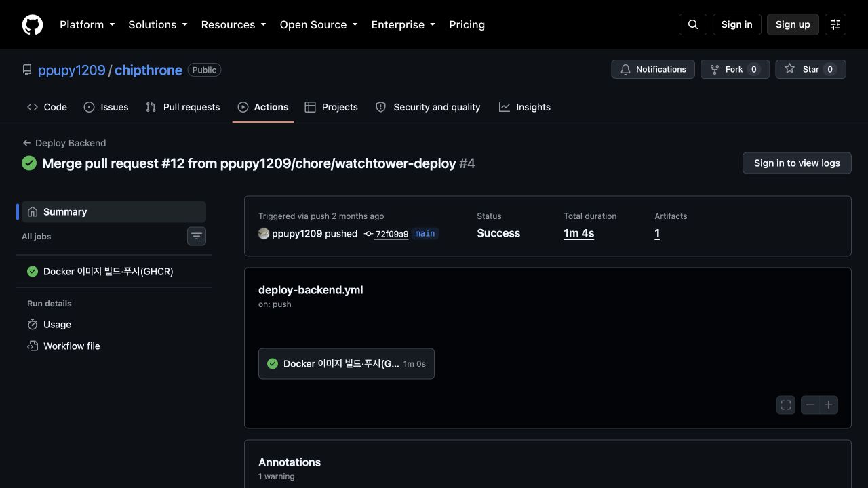868x488 pixels.
Task: Click the bell Notifications icon
Action: (625, 69)
